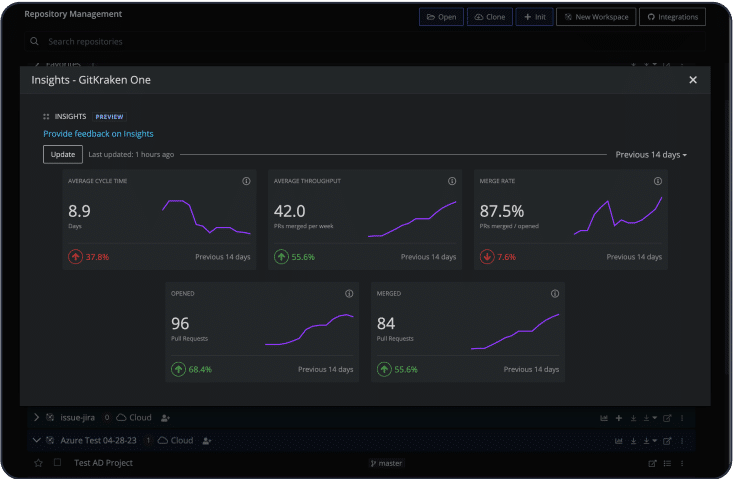Click fetch-all icon on Azure Test row
This screenshot has width=733, height=479.
(x=633, y=441)
